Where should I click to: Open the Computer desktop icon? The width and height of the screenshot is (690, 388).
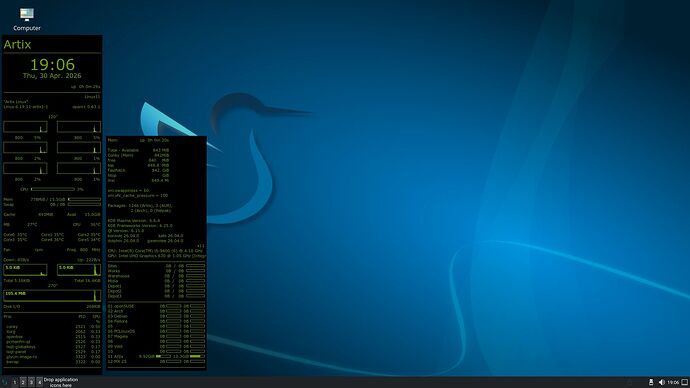tap(26, 19)
